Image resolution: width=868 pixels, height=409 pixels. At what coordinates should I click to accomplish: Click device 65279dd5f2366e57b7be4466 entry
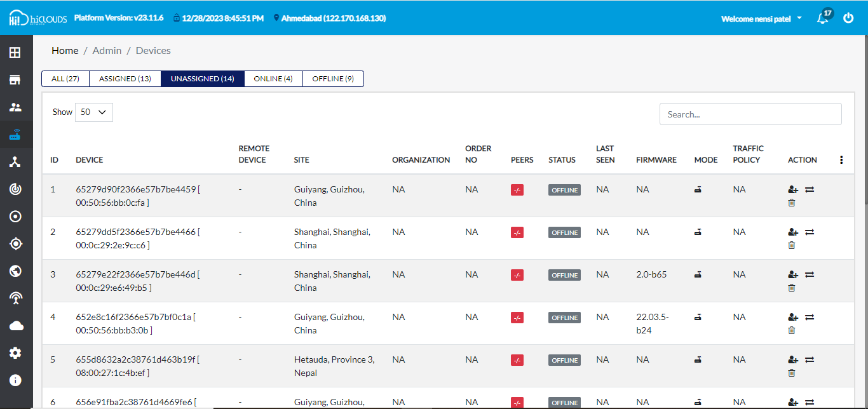point(138,238)
